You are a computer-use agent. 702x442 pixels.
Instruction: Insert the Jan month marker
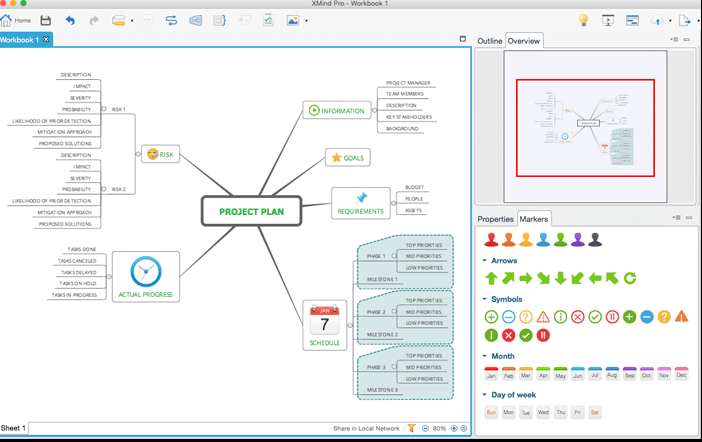pyautogui.click(x=491, y=374)
